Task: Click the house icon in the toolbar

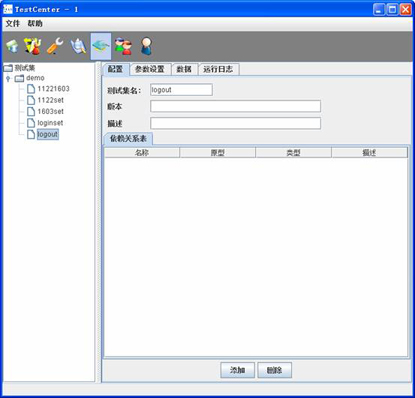Action: (12, 46)
